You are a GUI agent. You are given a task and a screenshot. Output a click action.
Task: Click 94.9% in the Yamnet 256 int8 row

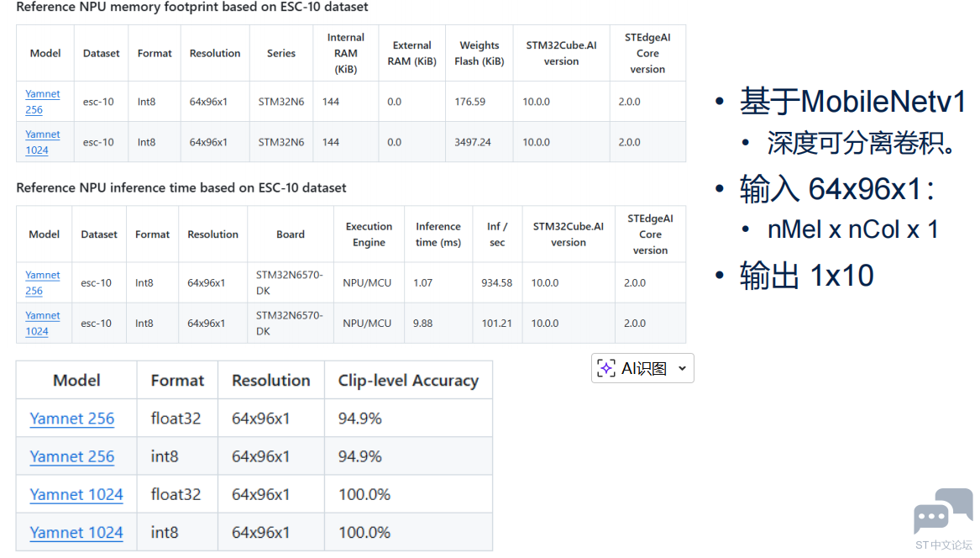[x=360, y=456]
